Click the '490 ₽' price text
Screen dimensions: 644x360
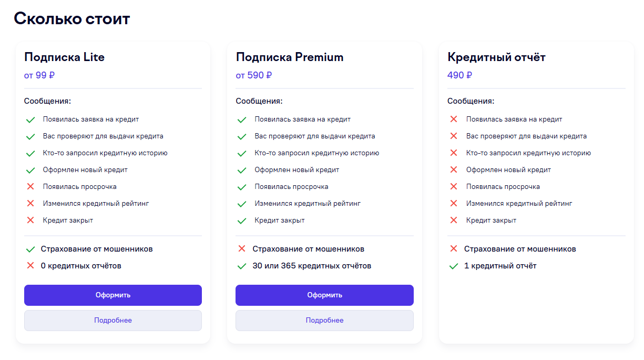(459, 75)
